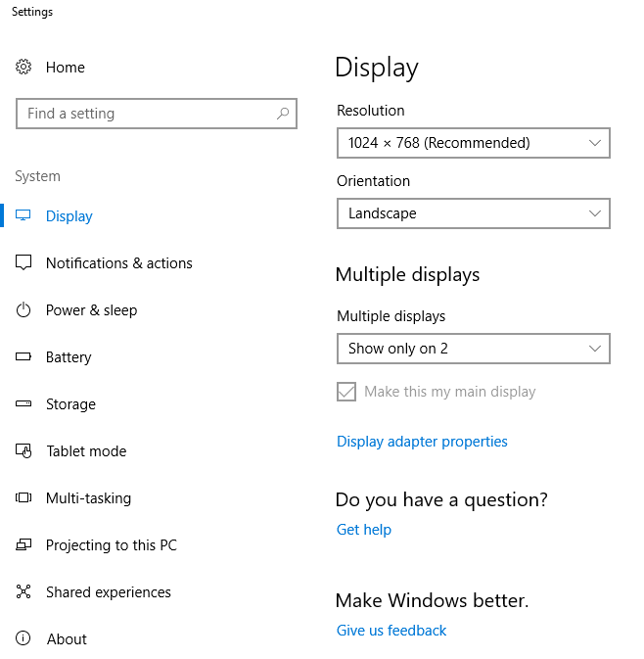Image resolution: width=644 pixels, height=659 pixels.
Task: Click the Notifications speech bubble icon
Action: [23, 262]
